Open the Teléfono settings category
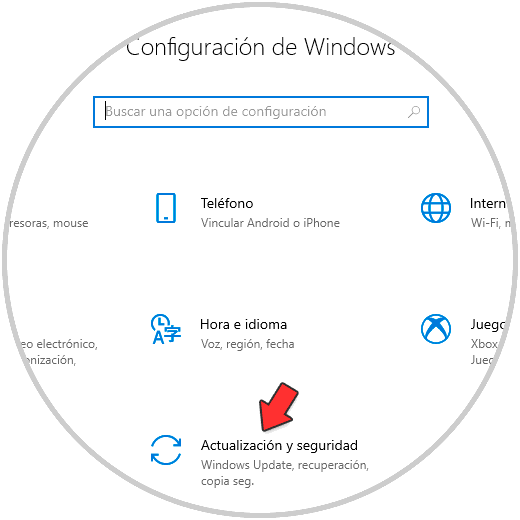 (227, 203)
